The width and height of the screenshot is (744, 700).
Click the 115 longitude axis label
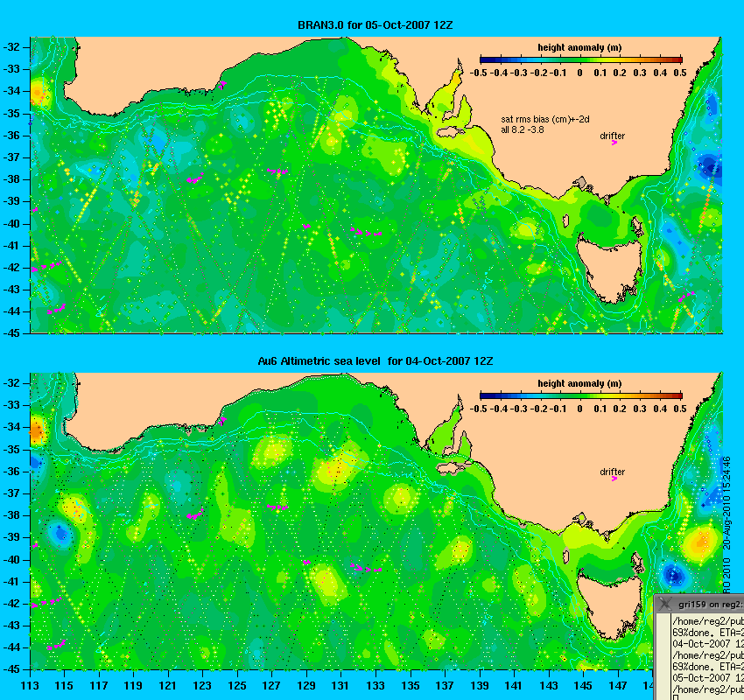click(64, 685)
